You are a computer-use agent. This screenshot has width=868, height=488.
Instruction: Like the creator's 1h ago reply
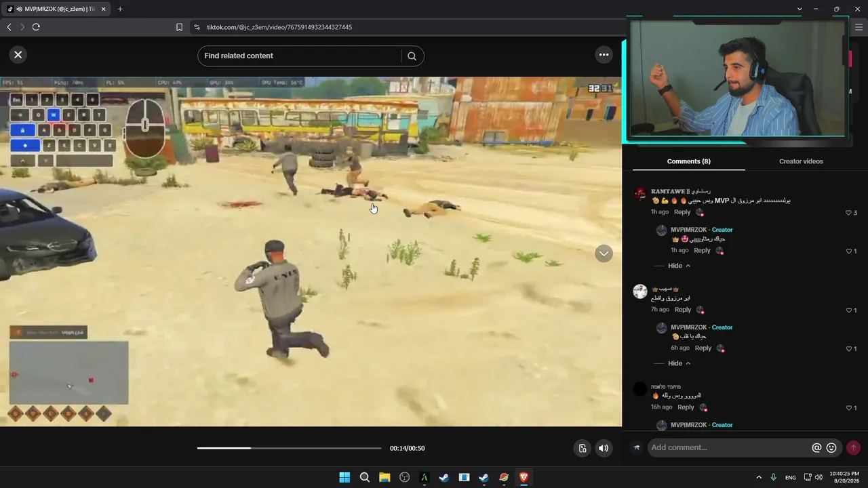[848, 251]
